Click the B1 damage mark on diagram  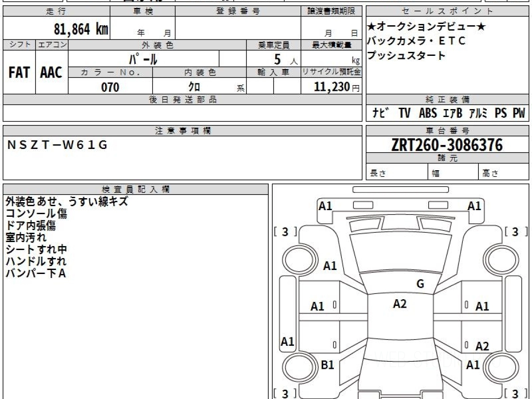(x=327, y=365)
